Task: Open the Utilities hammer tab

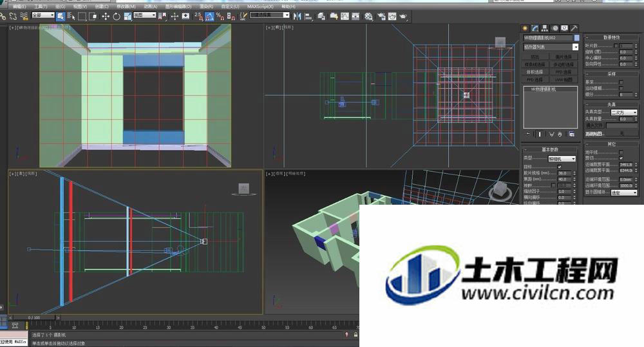Action: [x=574, y=28]
